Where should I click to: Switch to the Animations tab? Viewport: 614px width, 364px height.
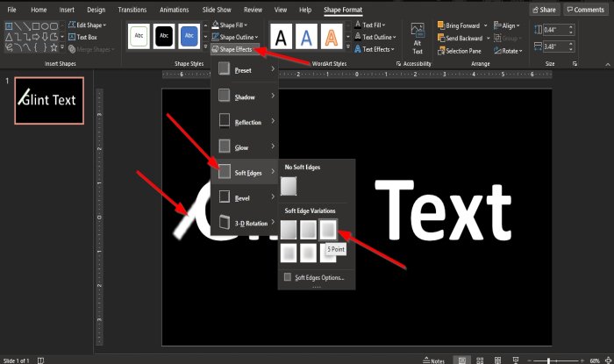pyautogui.click(x=175, y=10)
